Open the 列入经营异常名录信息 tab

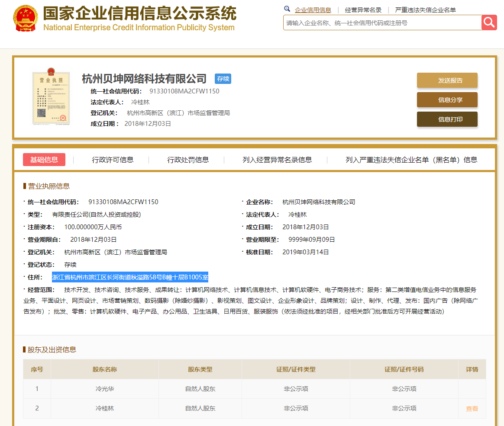[x=277, y=160]
